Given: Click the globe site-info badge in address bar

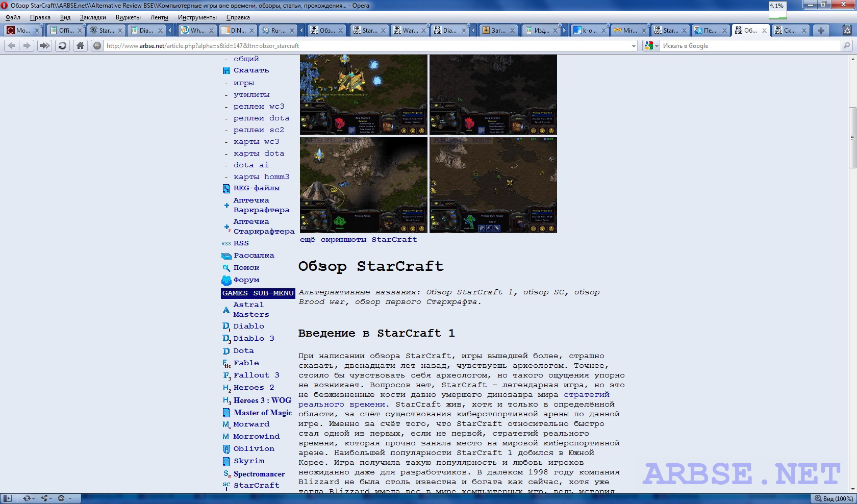Looking at the screenshot, I should [97, 46].
